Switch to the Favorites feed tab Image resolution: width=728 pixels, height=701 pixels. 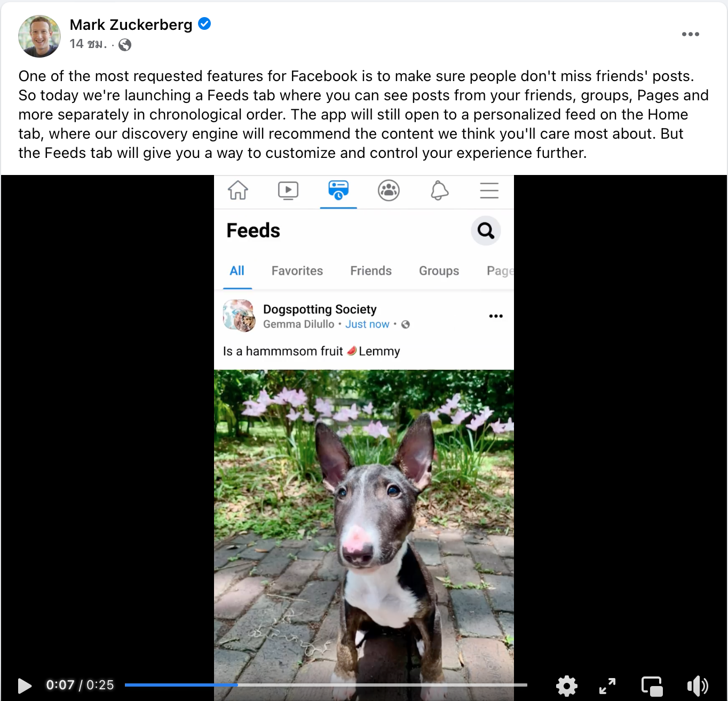click(297, 271)
